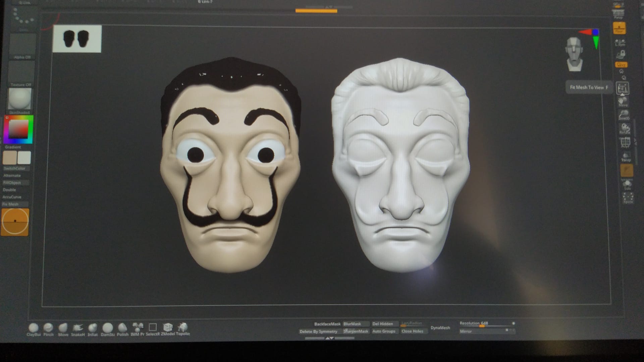
Task: Toggle Solo mode
Action: 627,185
